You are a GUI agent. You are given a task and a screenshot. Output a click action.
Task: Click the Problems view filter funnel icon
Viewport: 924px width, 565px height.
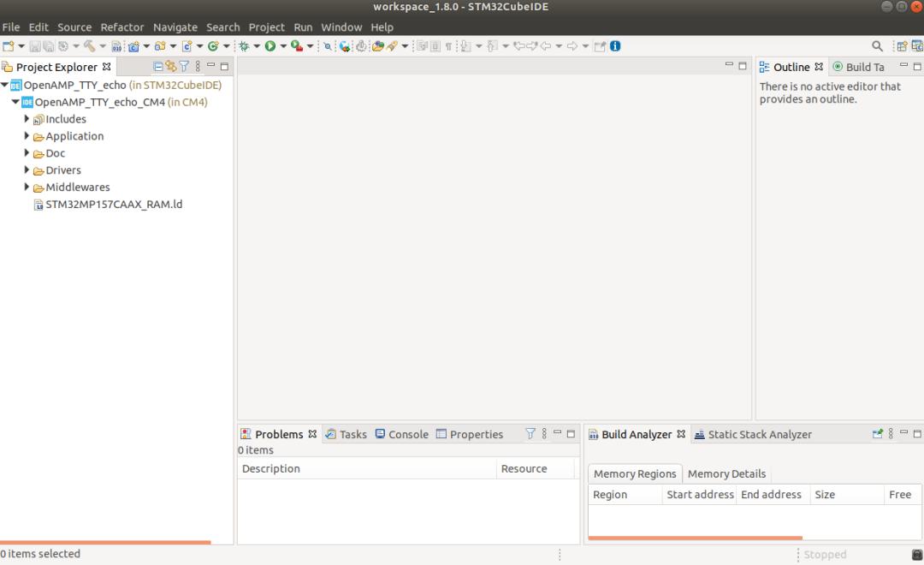(530, 433)
